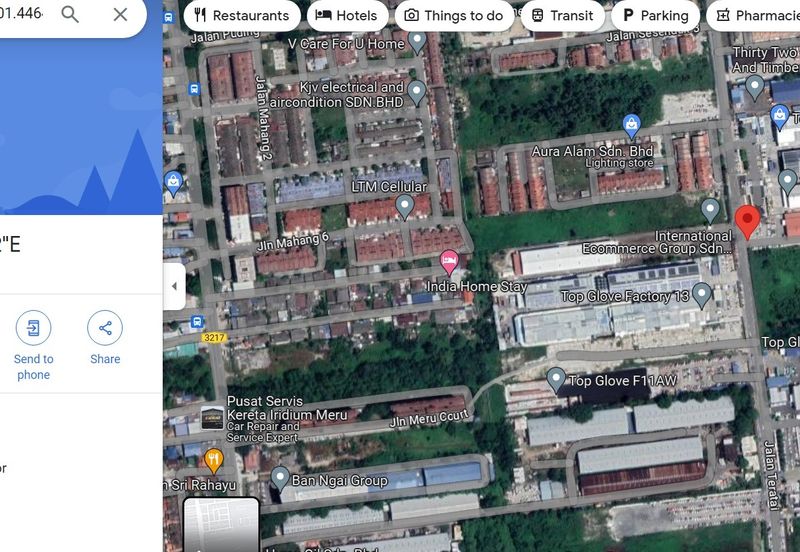Viewport: 800px width, 552px height.
Task: Clear the search with the X icon
Action: 120,14
